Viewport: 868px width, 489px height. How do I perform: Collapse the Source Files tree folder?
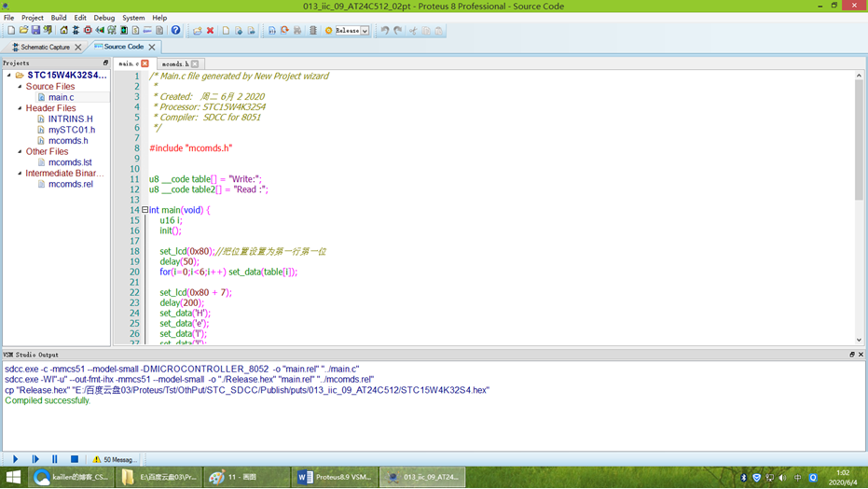click(20, 87)
